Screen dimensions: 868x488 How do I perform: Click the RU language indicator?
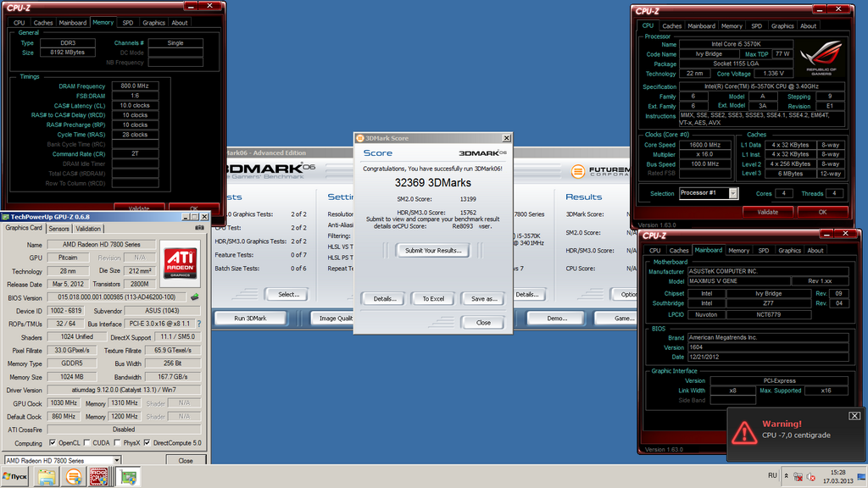(772, 476)
